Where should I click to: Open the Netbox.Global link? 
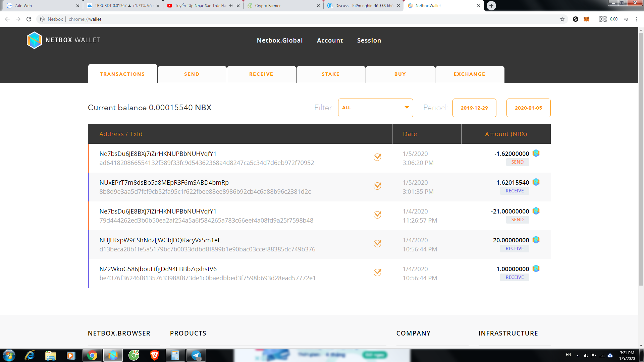[x=279, y=41]
